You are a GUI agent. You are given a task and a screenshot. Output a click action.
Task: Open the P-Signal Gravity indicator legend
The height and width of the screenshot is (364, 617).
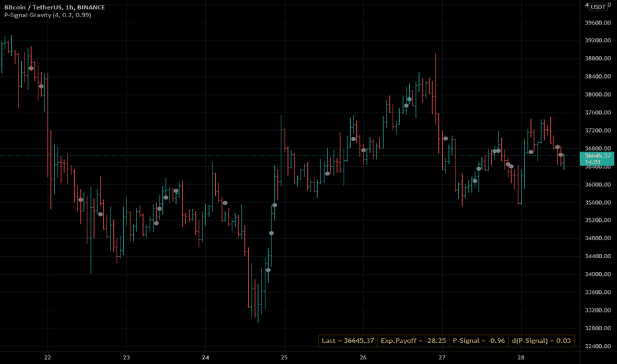(x=48, y=15)
